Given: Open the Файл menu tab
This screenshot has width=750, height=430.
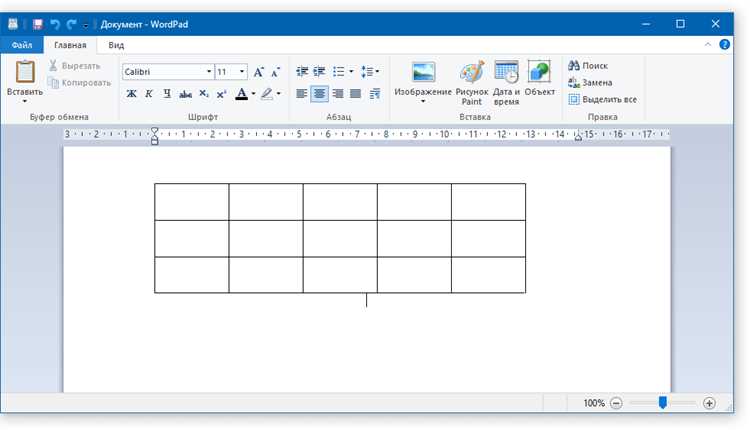Looking at the screenshot, I should [x=22, y=45].
